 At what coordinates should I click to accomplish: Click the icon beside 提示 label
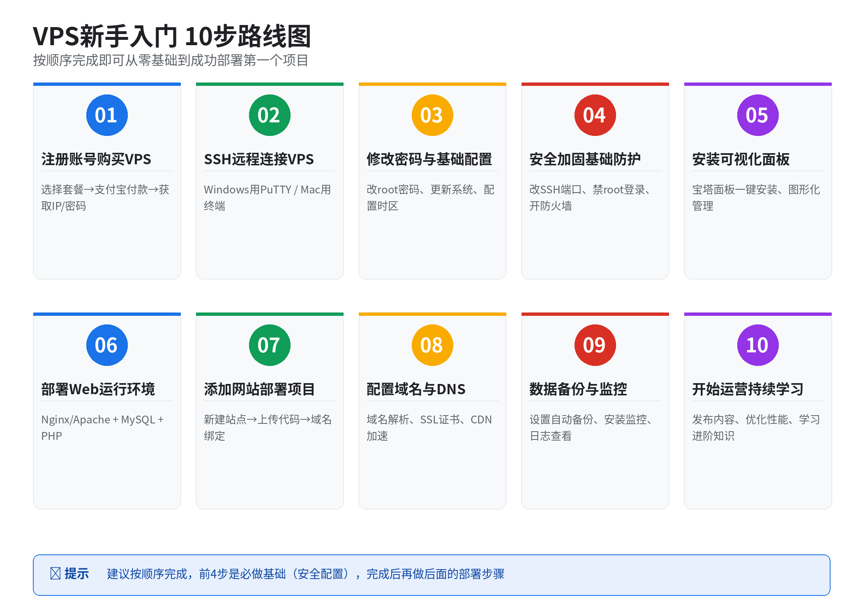[x=55, y=573]
